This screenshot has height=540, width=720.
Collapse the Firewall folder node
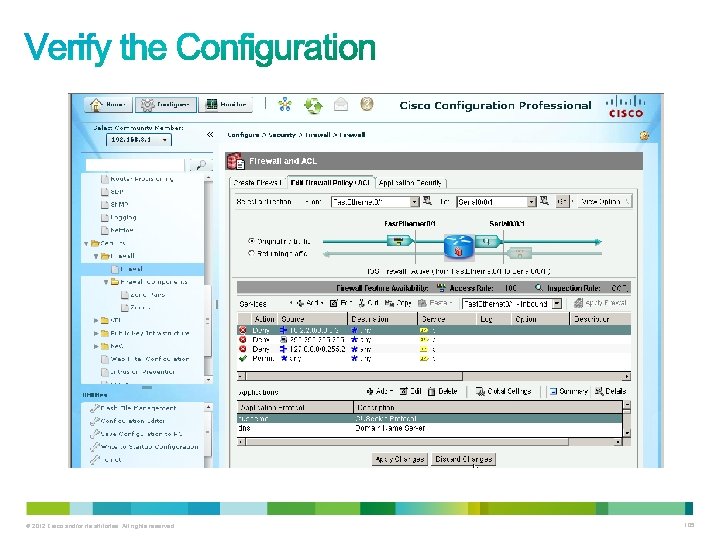pyautogui.click(x=96, y=257)
